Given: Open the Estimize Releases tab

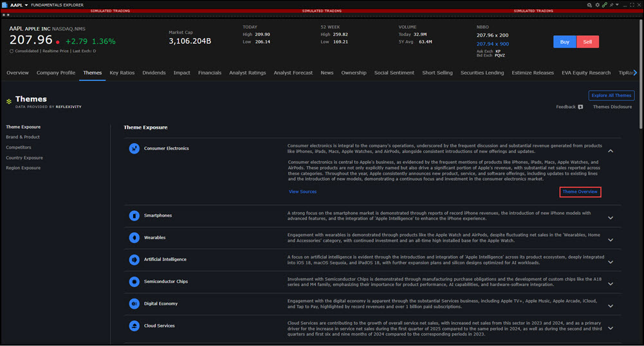Looking at the screenshot, I should pyautogui.click(x=533, y=73).
